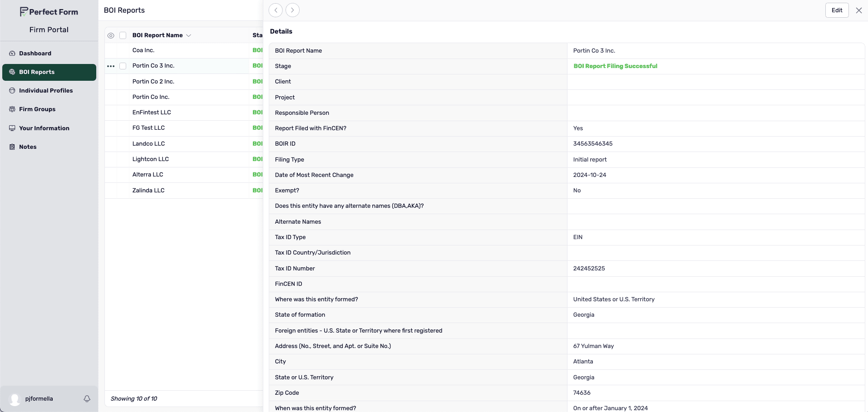
Task: Open Notes in the sidebar
Action: click(x=49, y=147)
